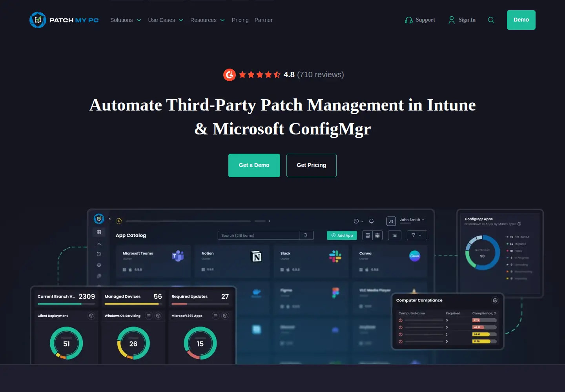This screenshot has width=565, height=392.
Task: Click the Get a Demo button
Action: pyautogui.click(x=254, y=165)
